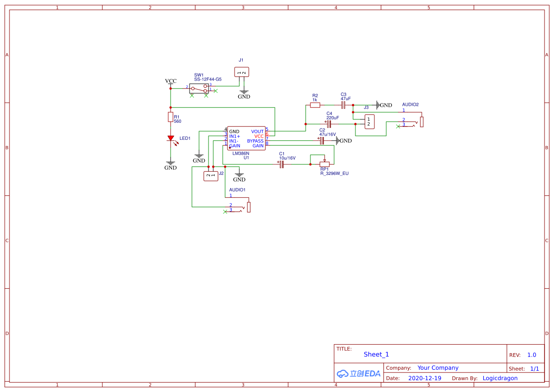
Task: Click the LED1 designator label
Action: [x=185, y=138]
